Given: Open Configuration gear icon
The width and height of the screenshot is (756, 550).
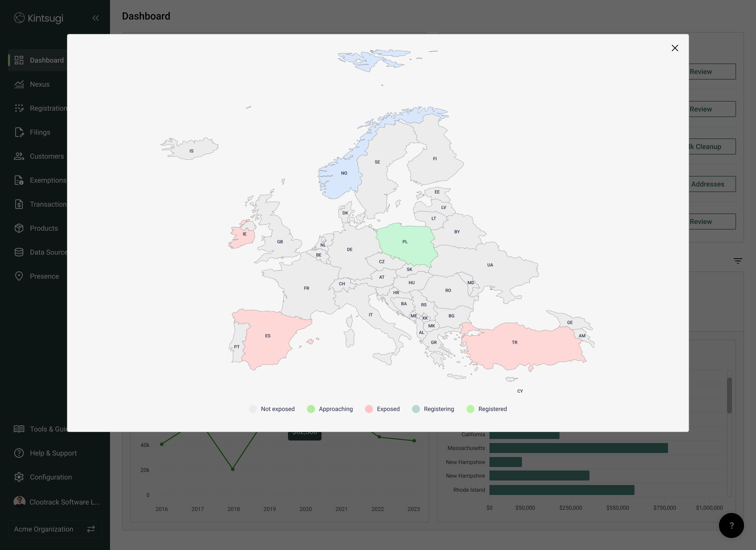Looking at the screenshot, I should coord(19,477).
